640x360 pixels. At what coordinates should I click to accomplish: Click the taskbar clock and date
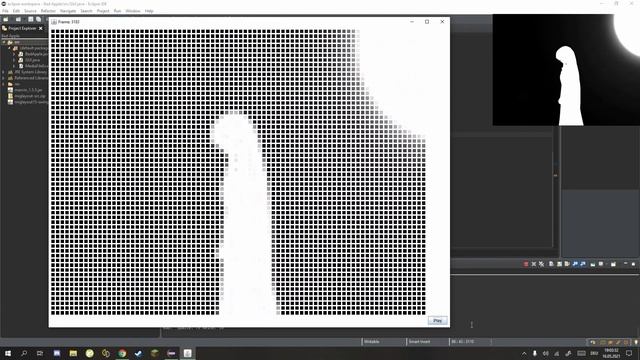coord(611,353)
